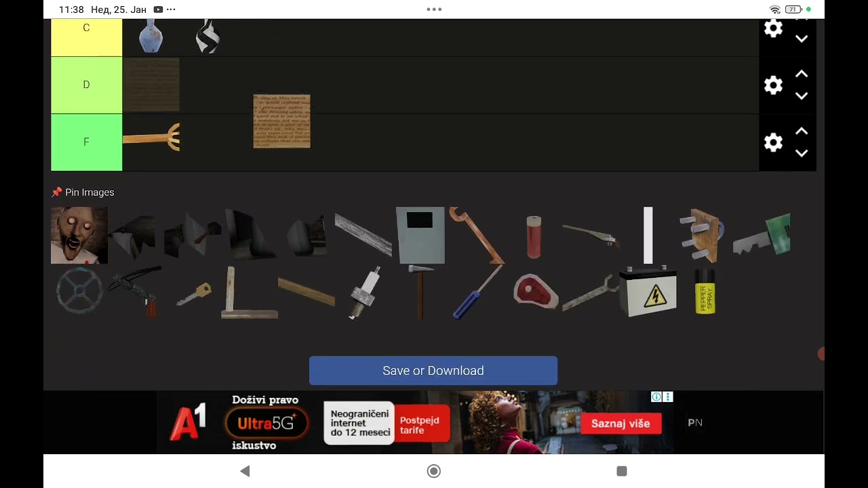Select the crossbow item image

(136, 291)
